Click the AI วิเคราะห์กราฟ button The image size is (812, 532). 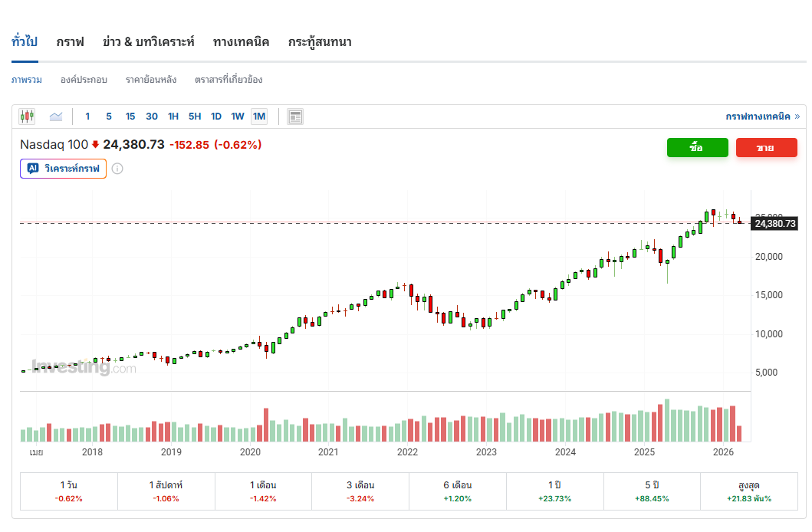point(64,169)
